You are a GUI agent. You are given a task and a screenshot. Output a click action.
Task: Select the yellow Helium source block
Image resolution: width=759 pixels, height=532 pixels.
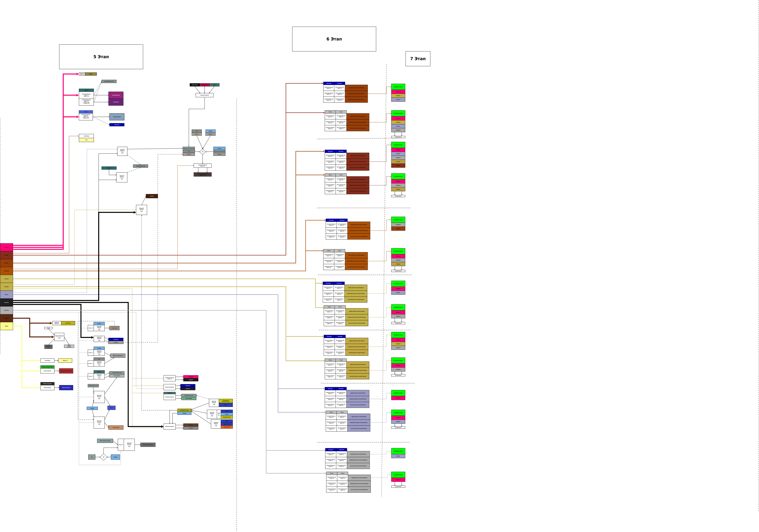click(7, 326)
